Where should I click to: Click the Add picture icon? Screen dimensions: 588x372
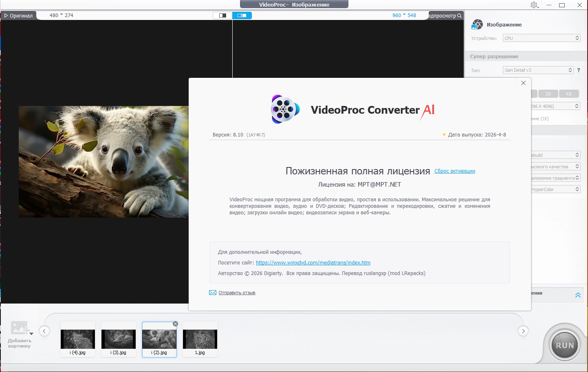pos(19,328)
